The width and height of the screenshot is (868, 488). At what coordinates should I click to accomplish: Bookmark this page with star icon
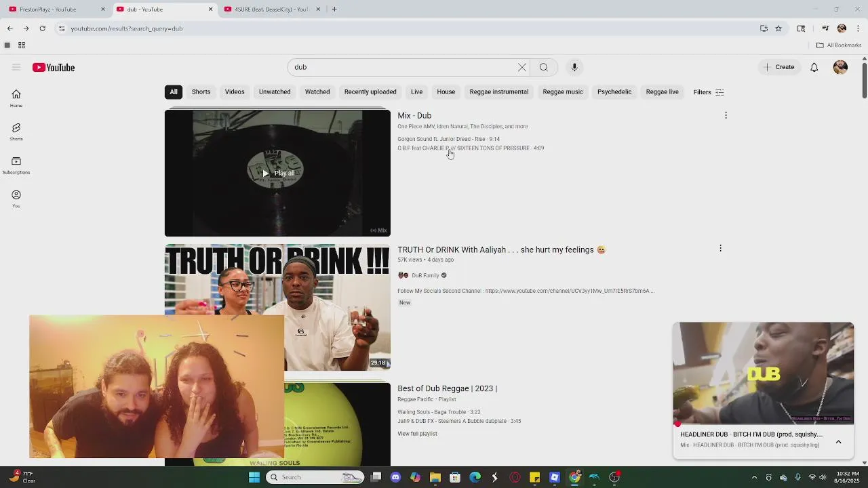coord(778,28)
